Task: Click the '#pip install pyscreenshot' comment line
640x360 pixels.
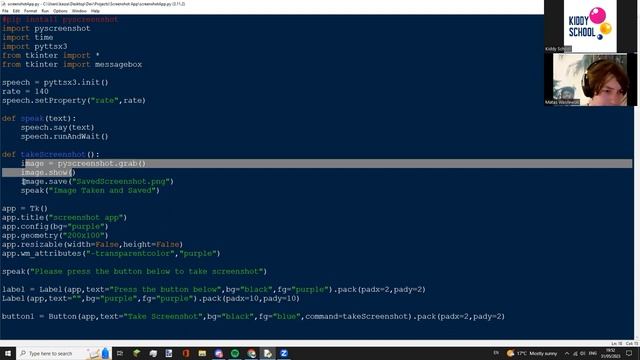Action: 60,20
